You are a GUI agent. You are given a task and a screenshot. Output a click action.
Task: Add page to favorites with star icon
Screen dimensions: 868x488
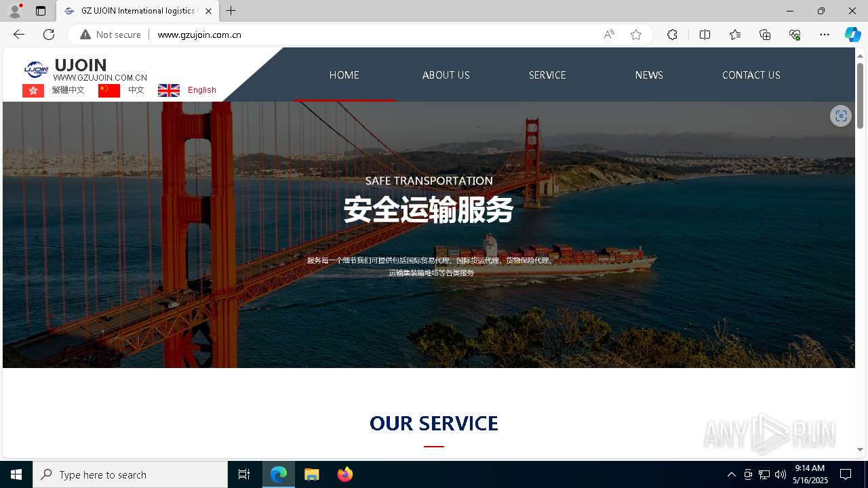pyautogui.click(x=635, y=35)
